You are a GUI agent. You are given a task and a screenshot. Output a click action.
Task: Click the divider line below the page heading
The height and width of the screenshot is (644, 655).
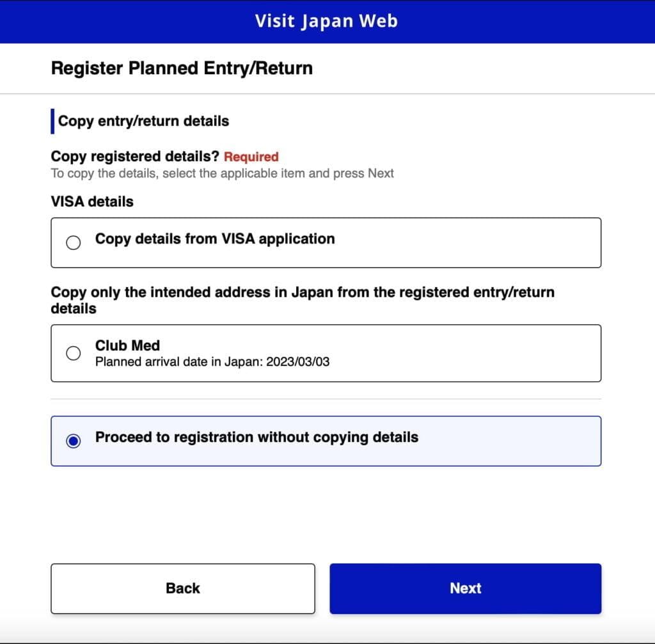point(327,94)
